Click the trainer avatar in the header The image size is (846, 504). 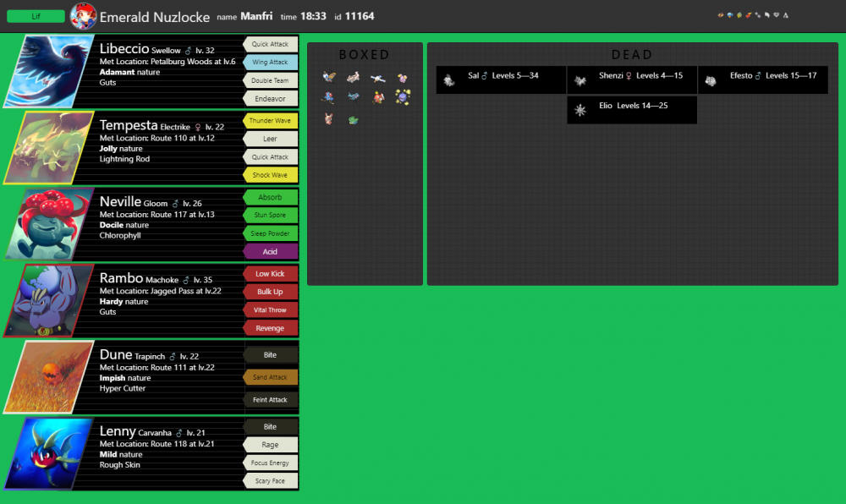pos(84,16)
